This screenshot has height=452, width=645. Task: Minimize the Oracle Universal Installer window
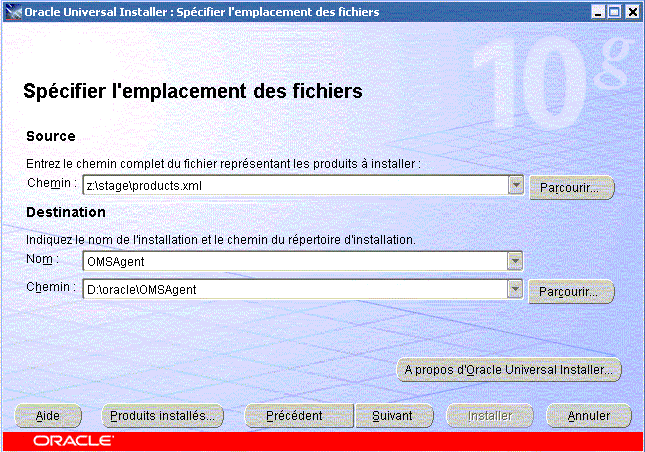[598, 11]
